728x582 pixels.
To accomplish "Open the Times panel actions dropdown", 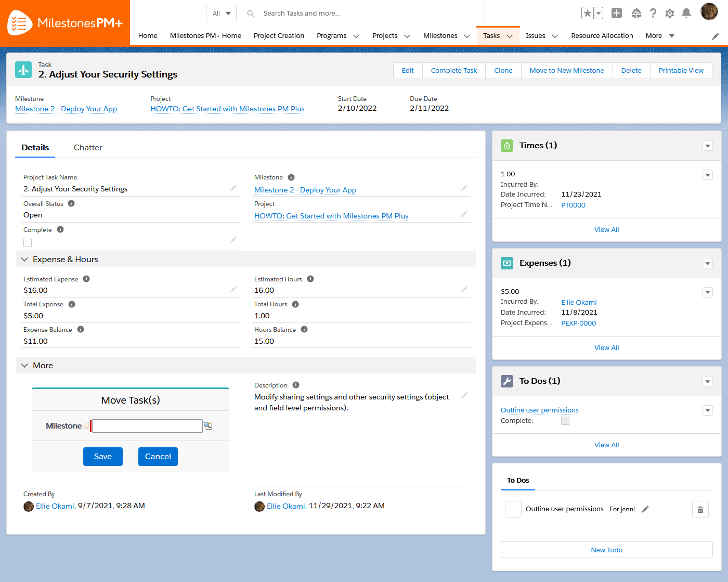I will (708, 146).
